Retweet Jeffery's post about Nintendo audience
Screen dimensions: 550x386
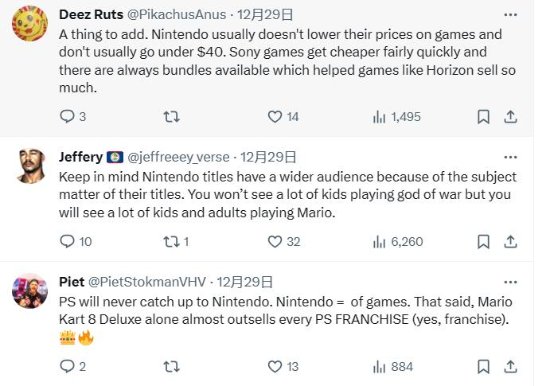pyautogui.click(x=176, y=241)
